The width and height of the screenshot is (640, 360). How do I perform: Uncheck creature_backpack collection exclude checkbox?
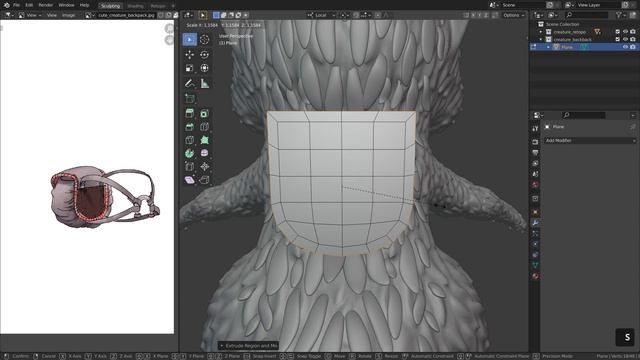(618, 40)
